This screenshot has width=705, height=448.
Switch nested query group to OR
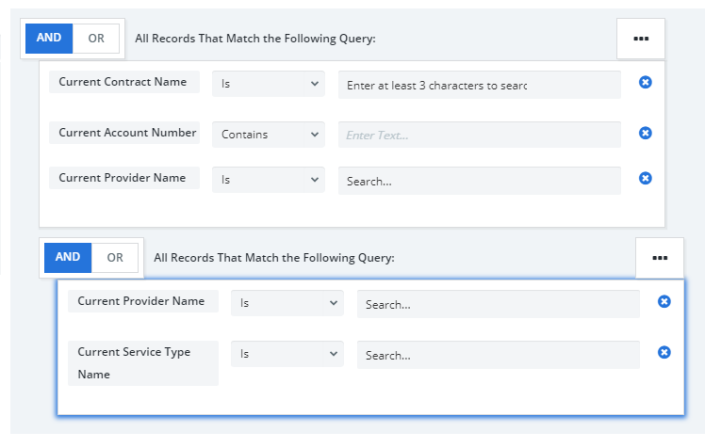115,257
